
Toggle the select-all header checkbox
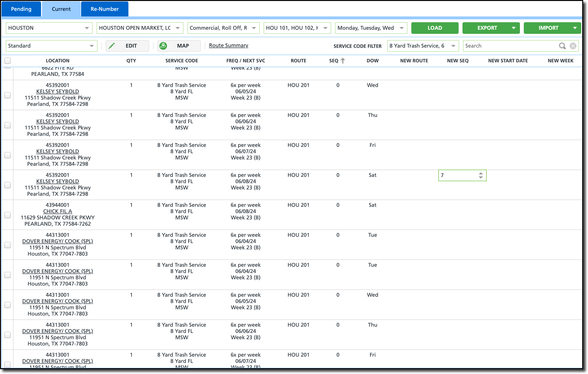click(7, 61)
